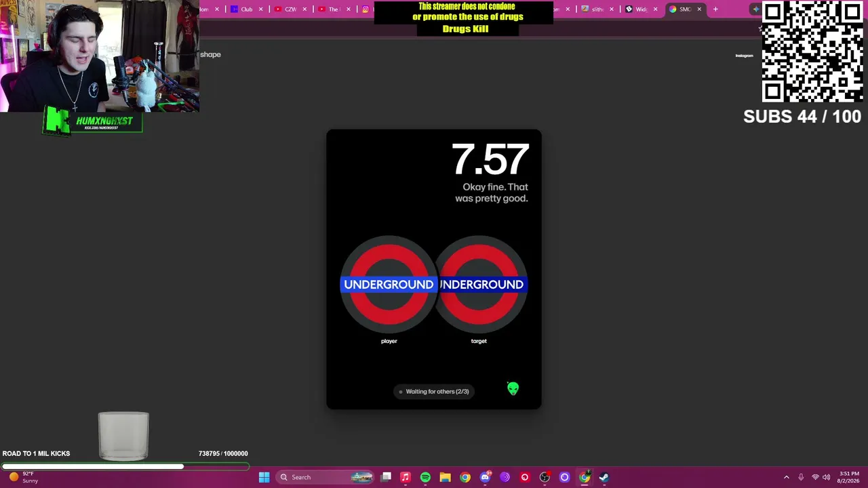
Task: Click the shape link at page top
Action: [210, 54]
